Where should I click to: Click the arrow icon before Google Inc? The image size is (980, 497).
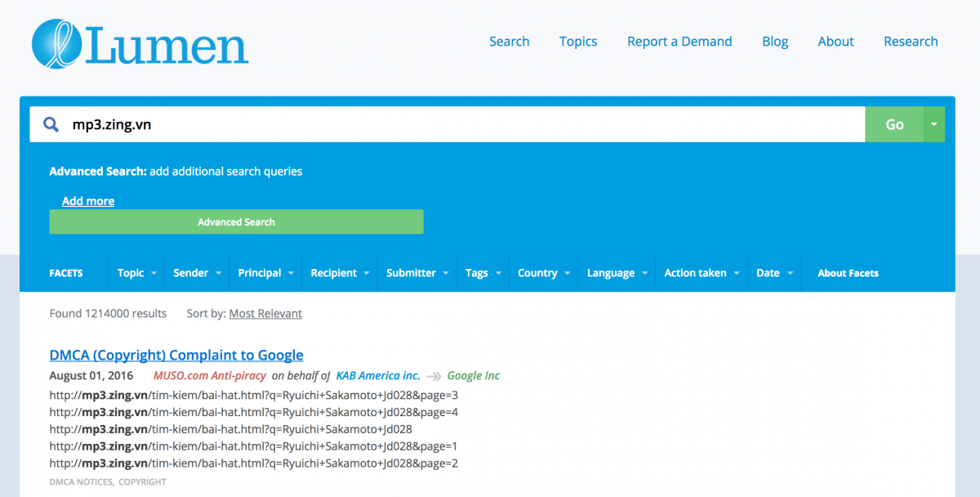coord(434,376)
